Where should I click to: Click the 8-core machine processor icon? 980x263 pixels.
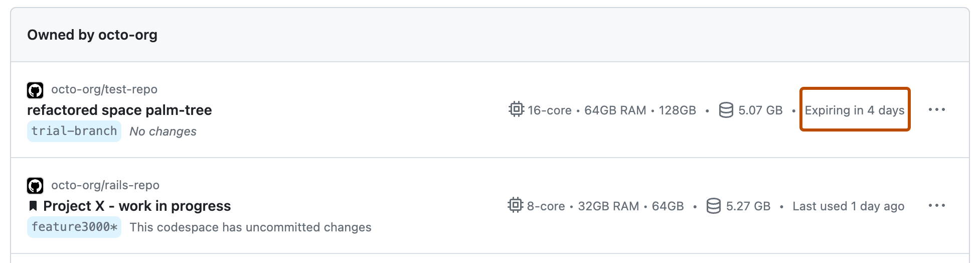515,205
